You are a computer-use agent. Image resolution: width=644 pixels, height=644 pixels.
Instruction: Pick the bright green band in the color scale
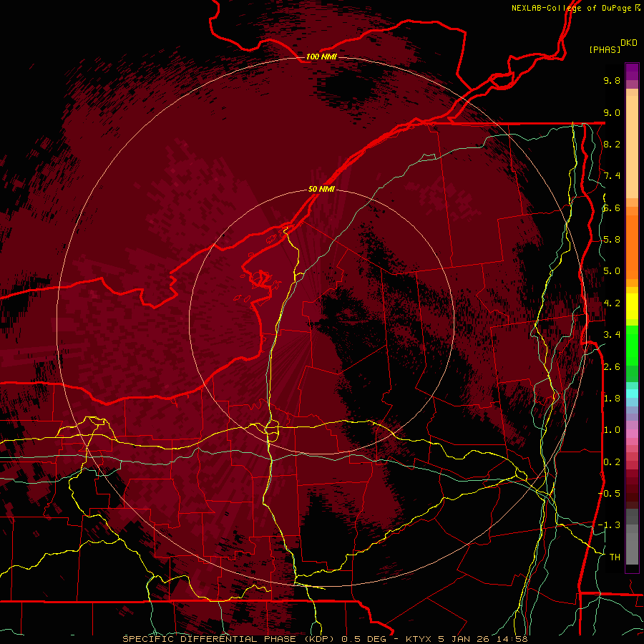[632, 344]
